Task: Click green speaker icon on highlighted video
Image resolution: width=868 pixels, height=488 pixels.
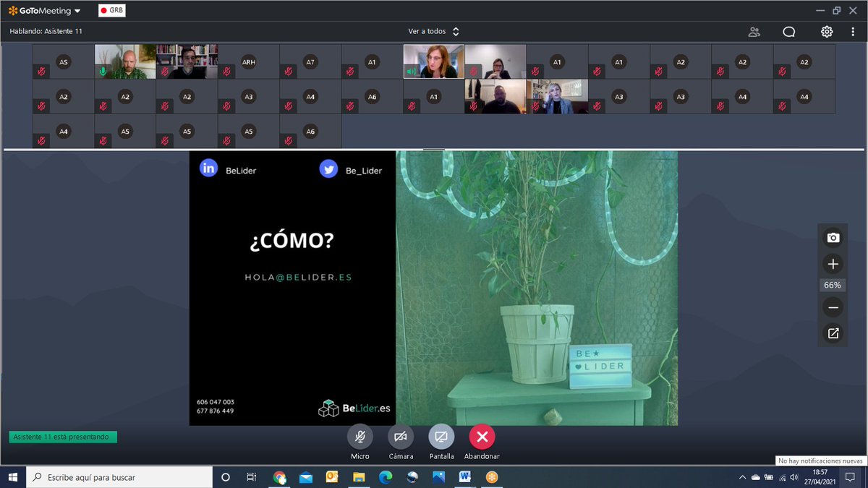Action: click(412, 72)
